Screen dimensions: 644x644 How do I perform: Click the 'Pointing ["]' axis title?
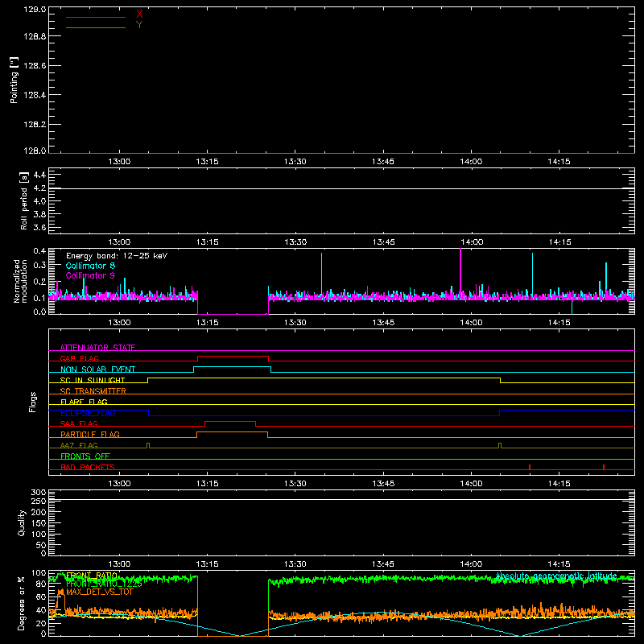pos(14,80)
